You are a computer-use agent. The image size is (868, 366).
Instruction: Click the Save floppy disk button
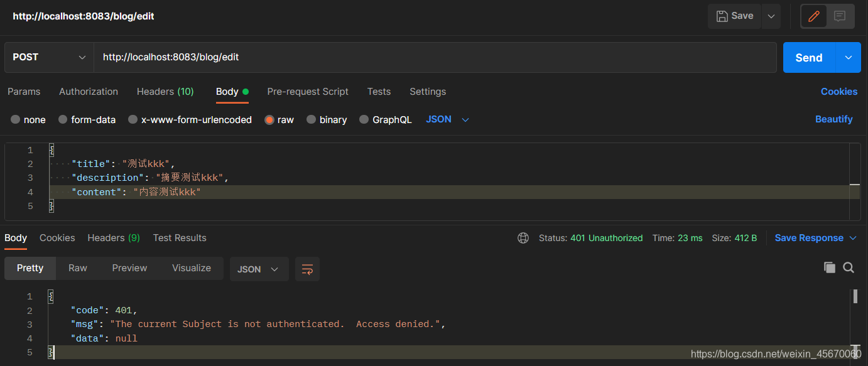(734, 16)
